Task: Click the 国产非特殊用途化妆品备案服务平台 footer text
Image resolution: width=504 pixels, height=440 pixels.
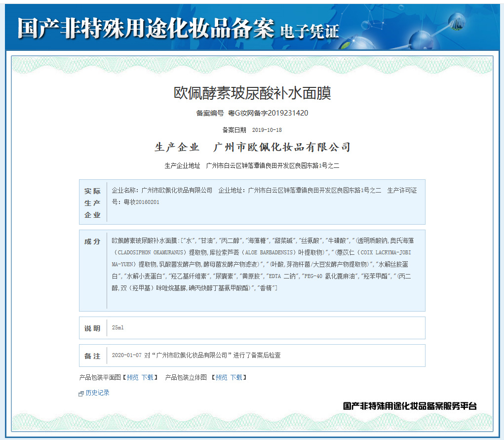Action: tap(410, 406)
